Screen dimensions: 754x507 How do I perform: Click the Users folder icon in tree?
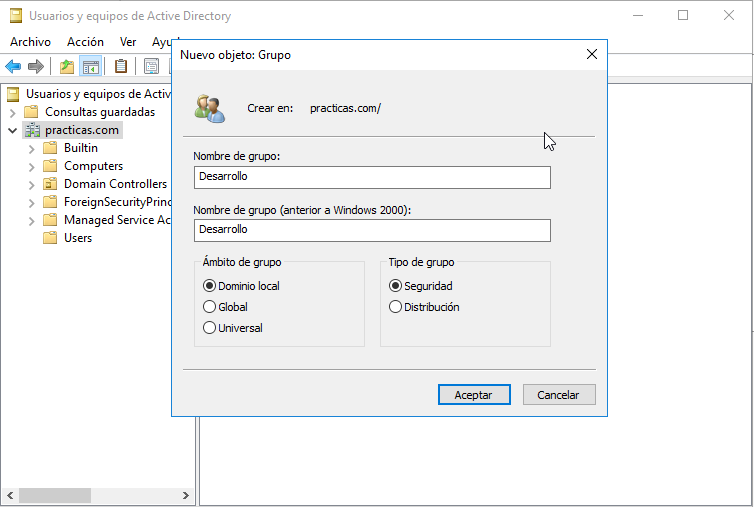50,238
